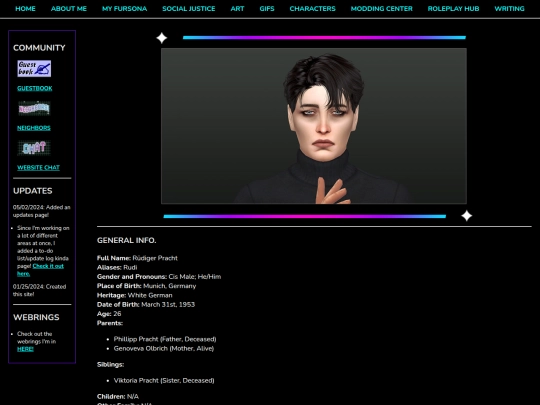
Task: Click 'Viktoria Pracht (Sister, Deceased)' entry
Action: coord(164,381)
